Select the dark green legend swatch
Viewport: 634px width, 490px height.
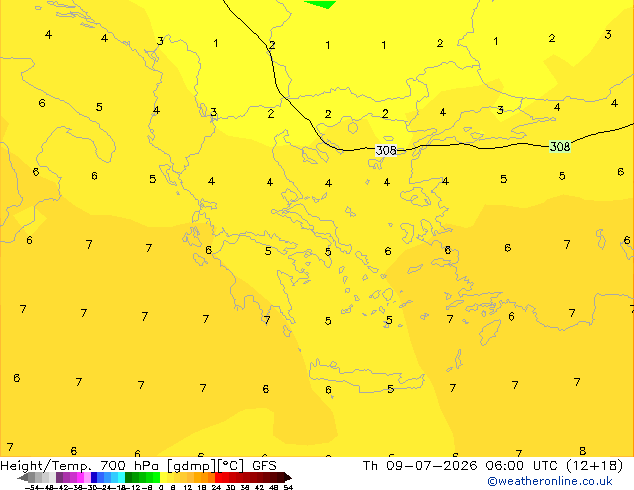pos(129,477)
